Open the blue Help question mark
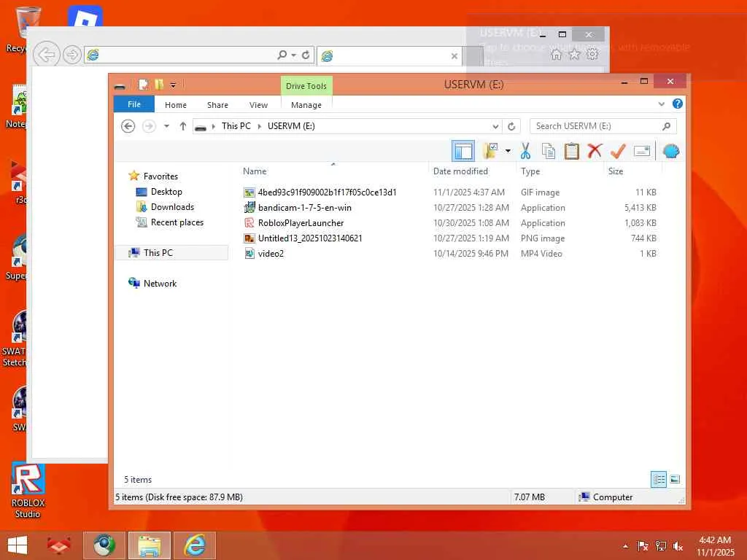747x560 pixels. [x=677, y=104]
